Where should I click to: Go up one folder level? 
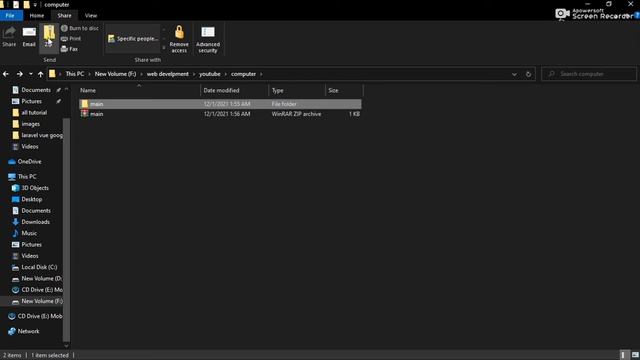(x=40, y=74)
